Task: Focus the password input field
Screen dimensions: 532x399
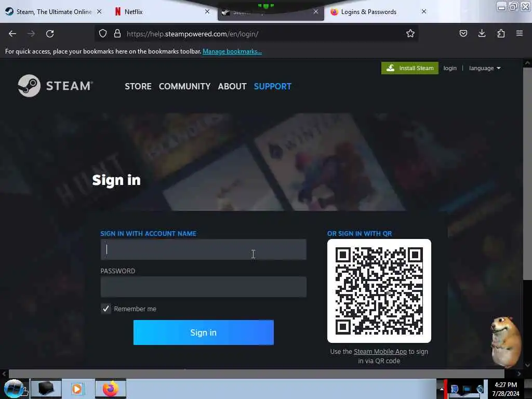Action: [203, 287]
